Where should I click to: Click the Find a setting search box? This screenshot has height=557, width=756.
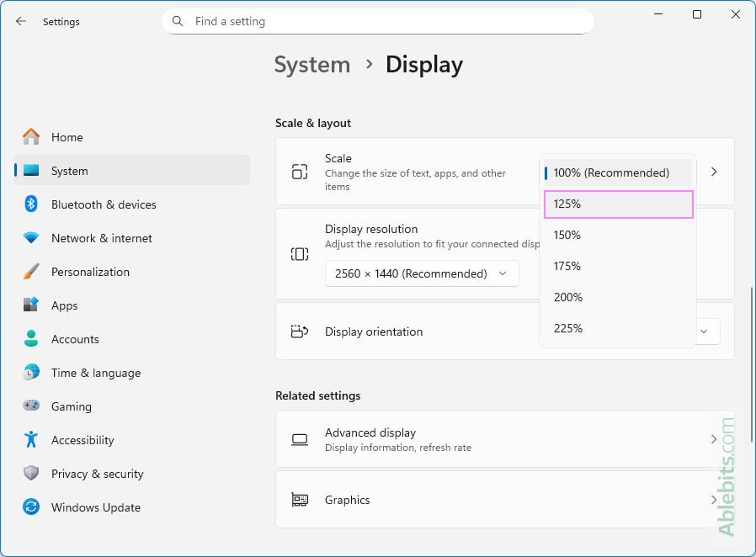click(x=378, y=21)
